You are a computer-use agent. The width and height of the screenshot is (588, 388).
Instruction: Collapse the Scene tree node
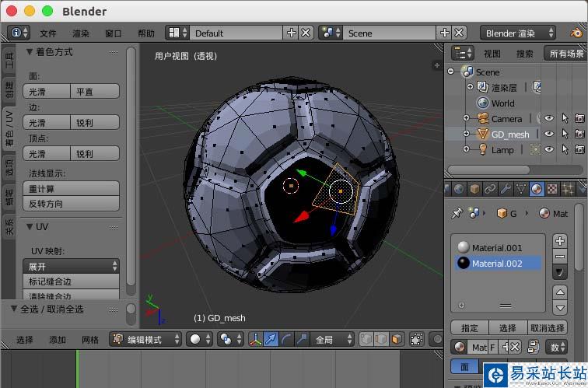click(x=451, y=71)
